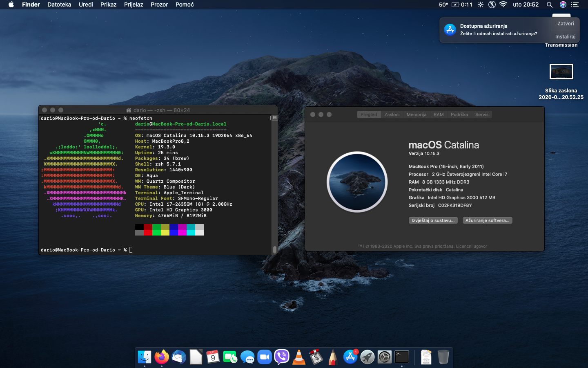Switch to the Zasloni tab

[x=392, y=114]
